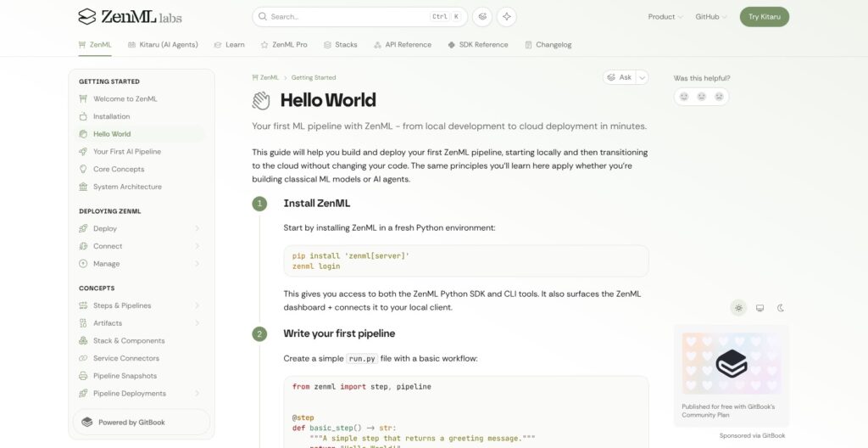Expand the Pipeline Deployments section chevron
The height and width of the screenshot is (448, 868).
(x=197, y=394)
